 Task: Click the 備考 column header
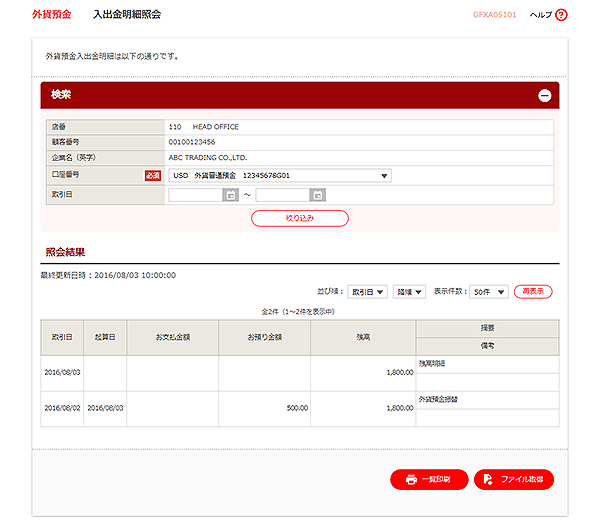[x=488, y=346]
